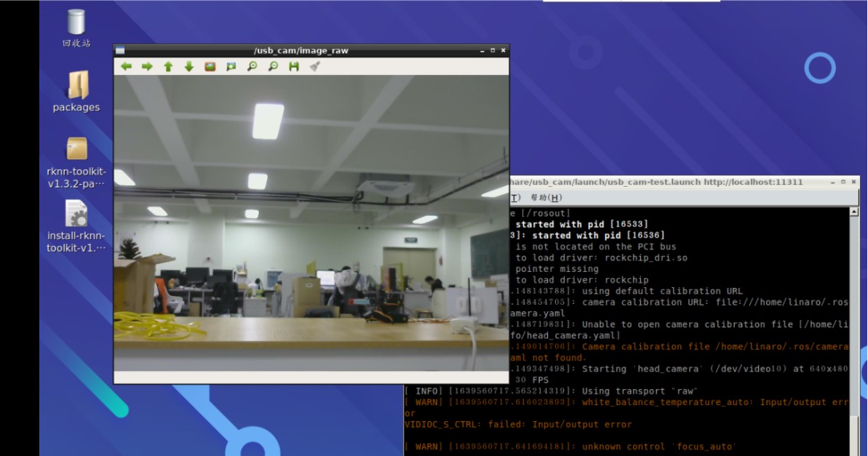
Task: Click the picture-with-magnifier zoom icon in toolbar
Action: tap(231, 66)
